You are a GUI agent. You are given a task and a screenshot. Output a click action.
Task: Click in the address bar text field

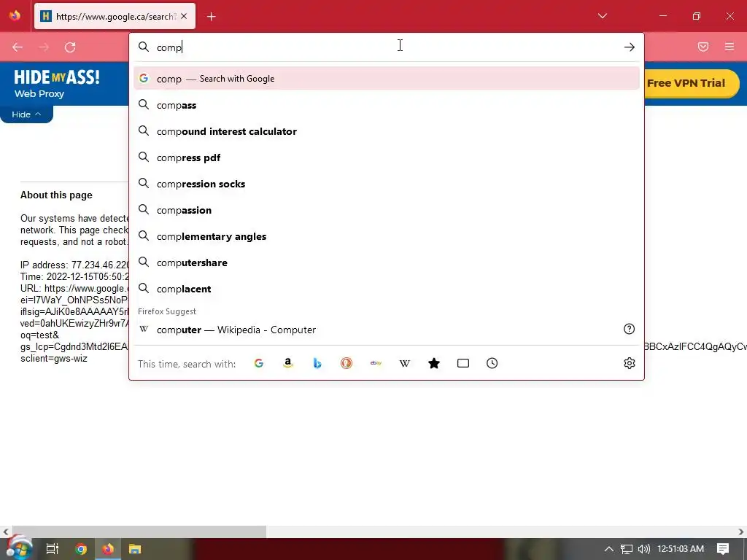coord(386,47)
